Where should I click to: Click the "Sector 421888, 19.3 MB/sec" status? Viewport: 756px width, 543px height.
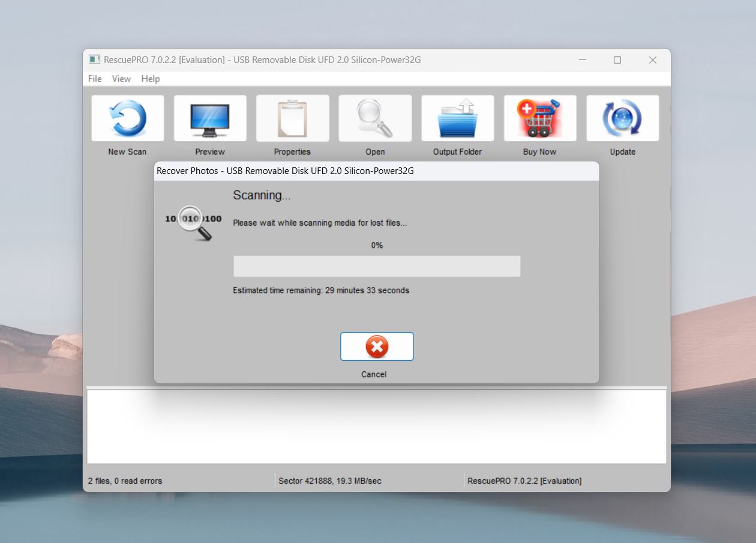pyautogui.click(x=330, y=481)
